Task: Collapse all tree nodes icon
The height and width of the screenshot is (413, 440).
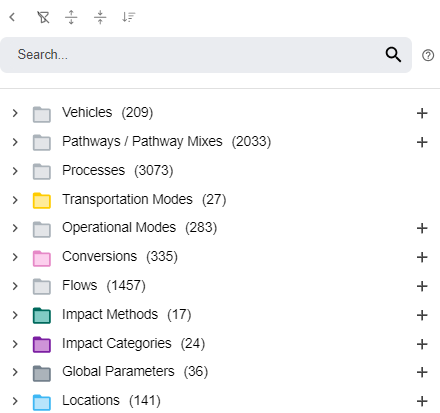Action: (x=100, y=17)
